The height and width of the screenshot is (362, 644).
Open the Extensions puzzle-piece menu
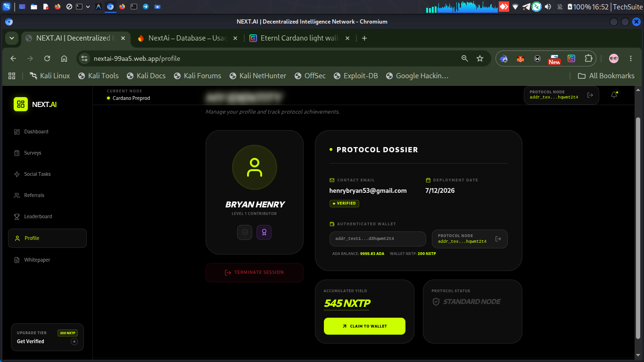point(588,58)
